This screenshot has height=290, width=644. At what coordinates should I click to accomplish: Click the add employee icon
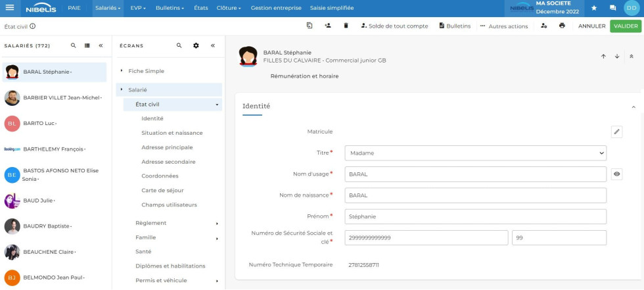pos(328,26)
